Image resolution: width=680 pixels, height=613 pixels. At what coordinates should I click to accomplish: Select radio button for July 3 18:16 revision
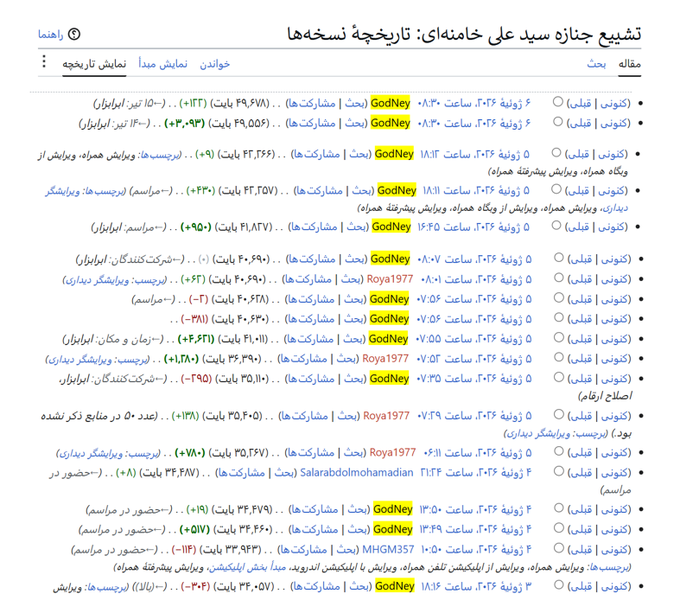pos(559,585)
